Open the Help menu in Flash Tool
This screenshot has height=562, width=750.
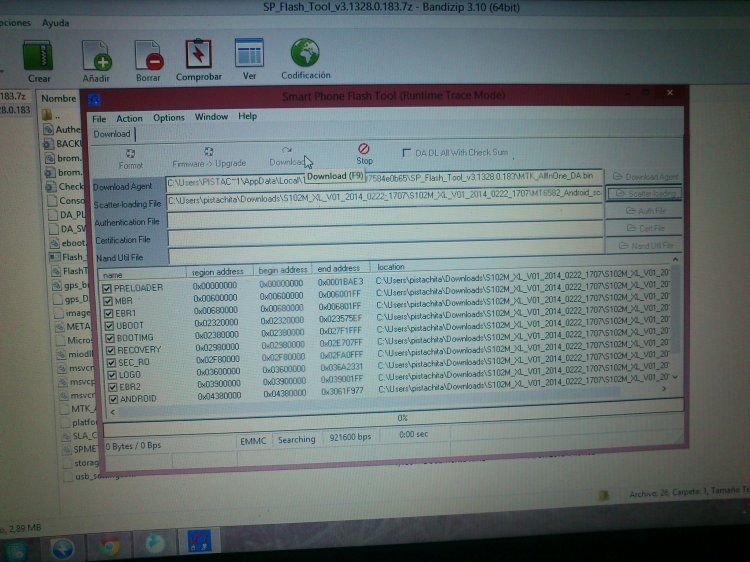pyautogui.click(x=247, y=116)
